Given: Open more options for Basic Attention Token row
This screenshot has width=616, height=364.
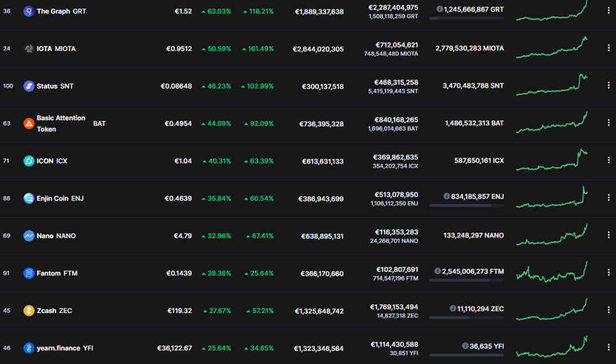Looking at the screenshot, I should (x=609, y=123).
